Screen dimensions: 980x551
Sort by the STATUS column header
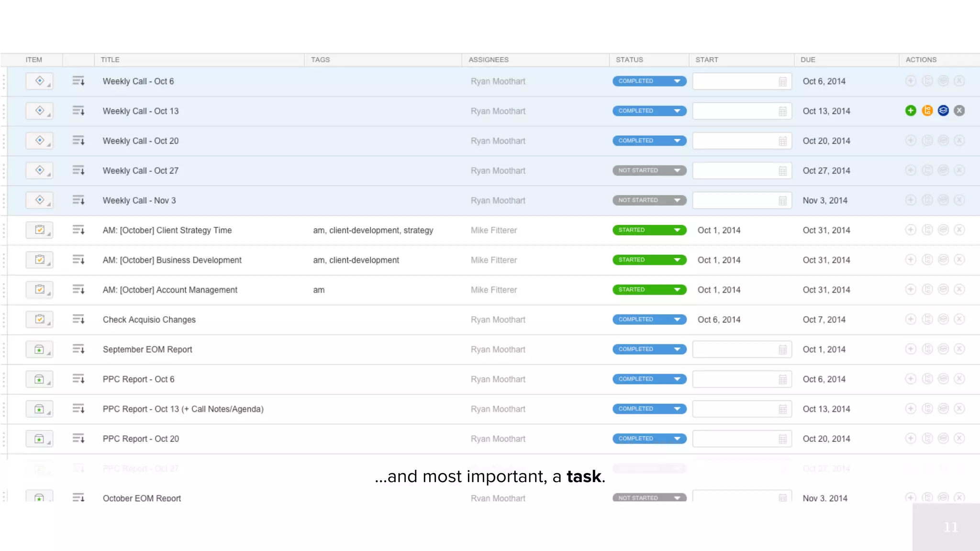(x=629, y=60)
